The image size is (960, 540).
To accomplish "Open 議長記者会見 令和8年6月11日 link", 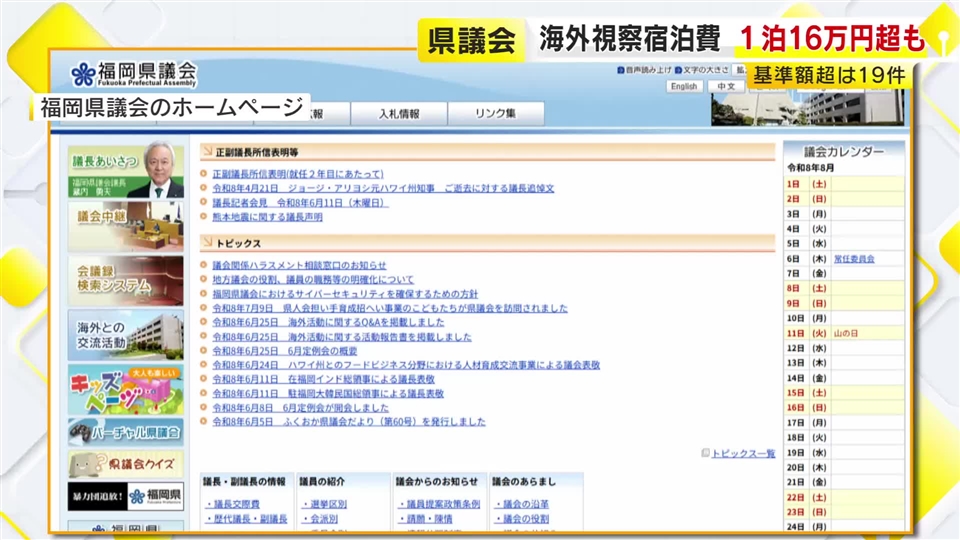I will coord(300,203).
